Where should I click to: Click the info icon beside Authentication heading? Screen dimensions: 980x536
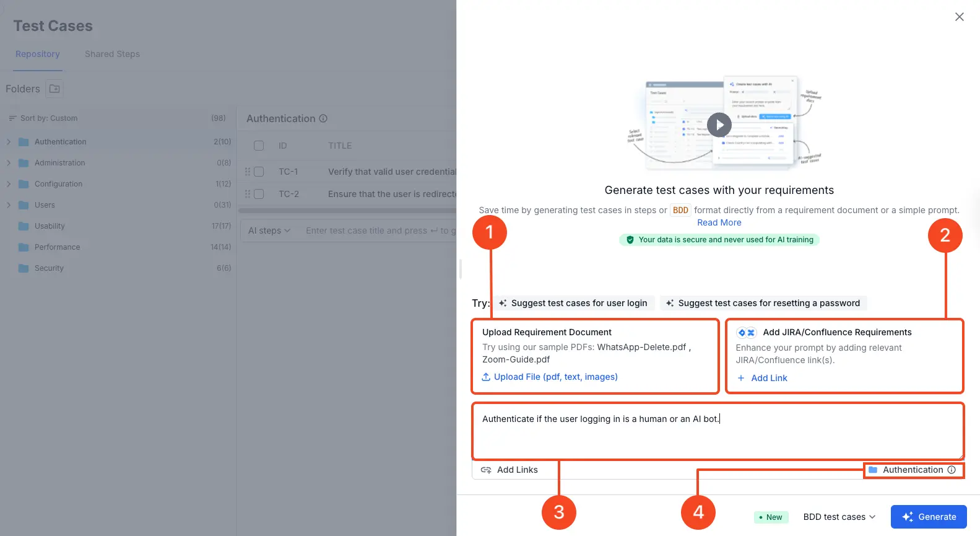tap(323, 118)
